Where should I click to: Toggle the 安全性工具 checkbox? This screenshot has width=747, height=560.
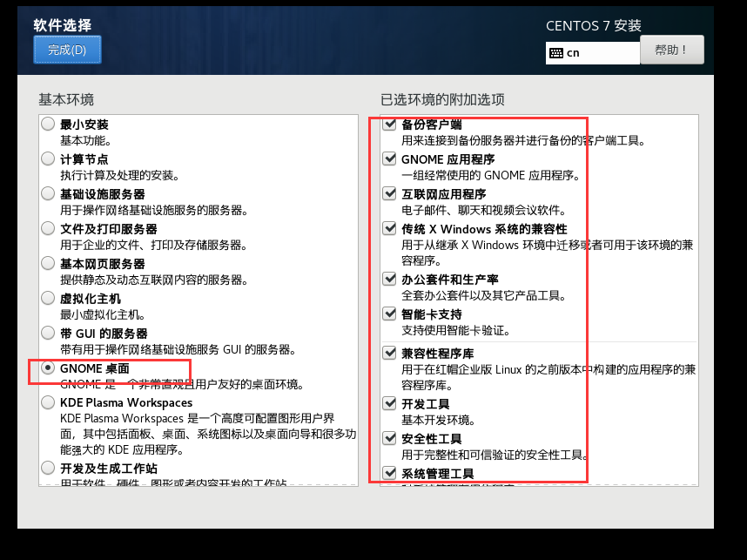[x=389, y=438]
